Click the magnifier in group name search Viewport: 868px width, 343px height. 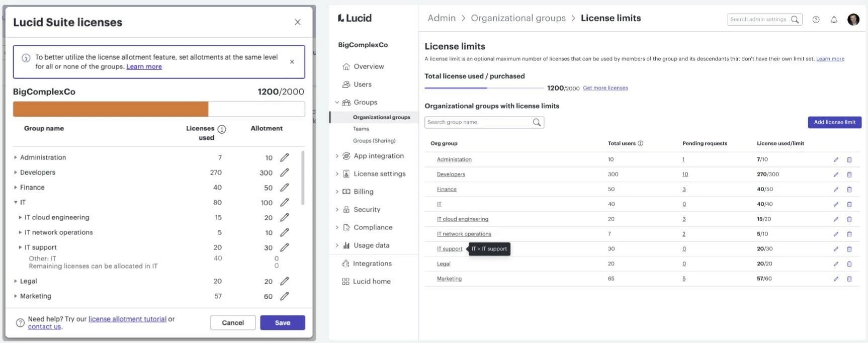click(537, 122)
